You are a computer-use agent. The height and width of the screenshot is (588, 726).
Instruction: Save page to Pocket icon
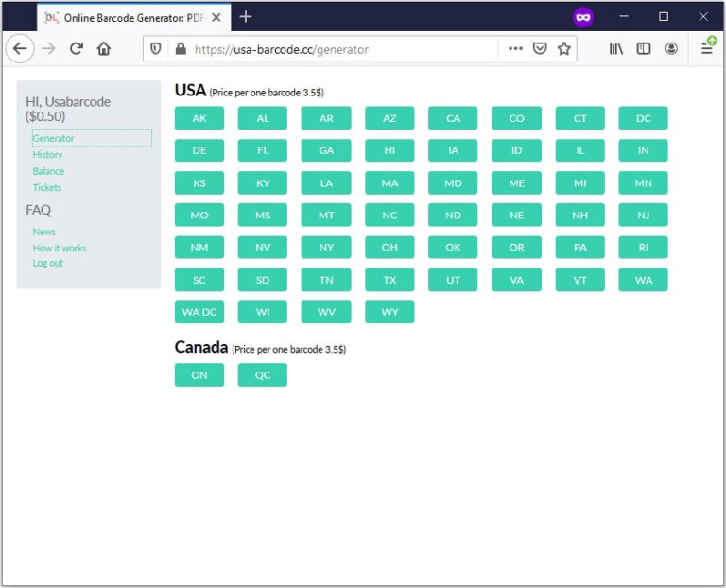(540, 49)
